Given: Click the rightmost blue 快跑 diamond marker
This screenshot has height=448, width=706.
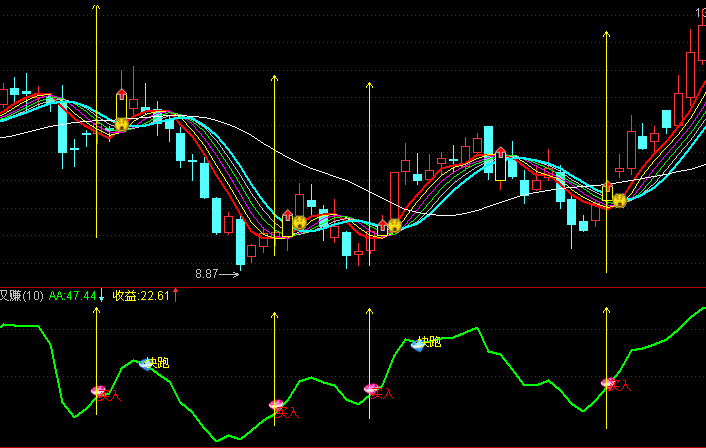Looking at the screenshot, I should [417, 346].
